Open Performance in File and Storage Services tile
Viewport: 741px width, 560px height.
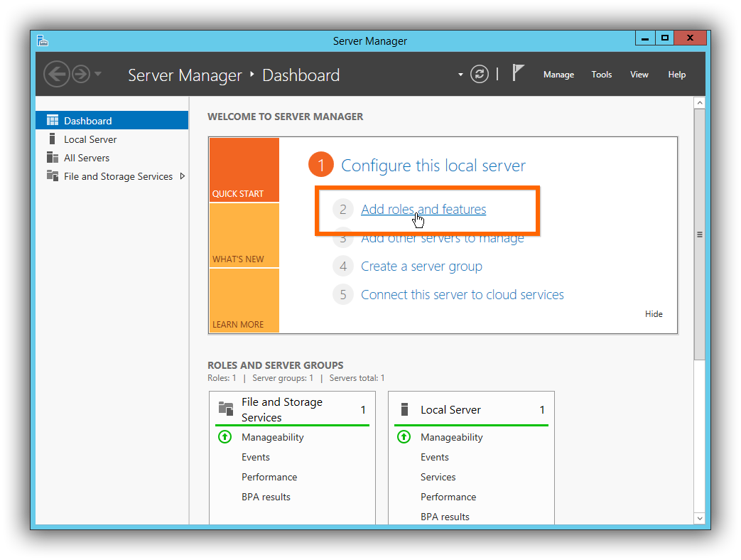(269, 477)
